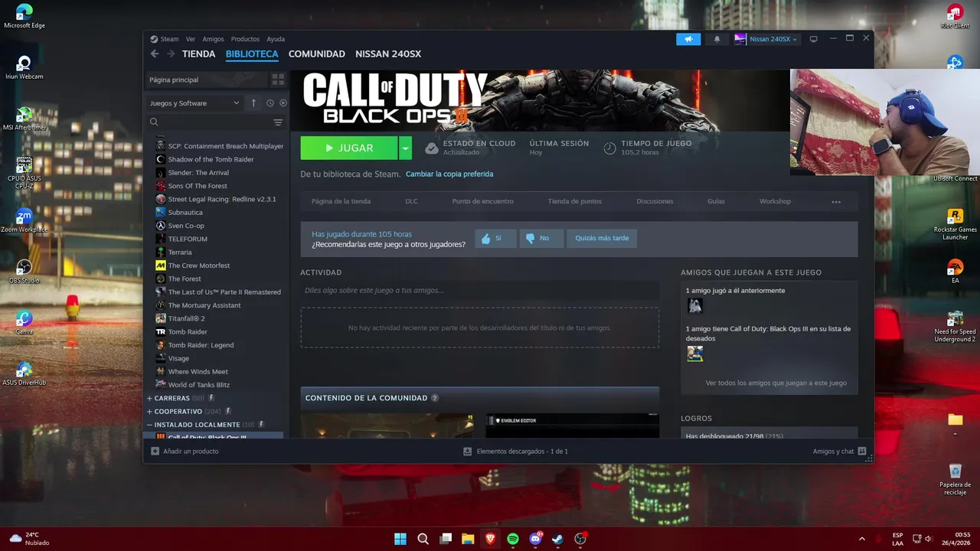Screen dimensions: 980x551
Task: Open File Explorer from the taskbar
Action: pyautogui.click(x=468, y=539)
